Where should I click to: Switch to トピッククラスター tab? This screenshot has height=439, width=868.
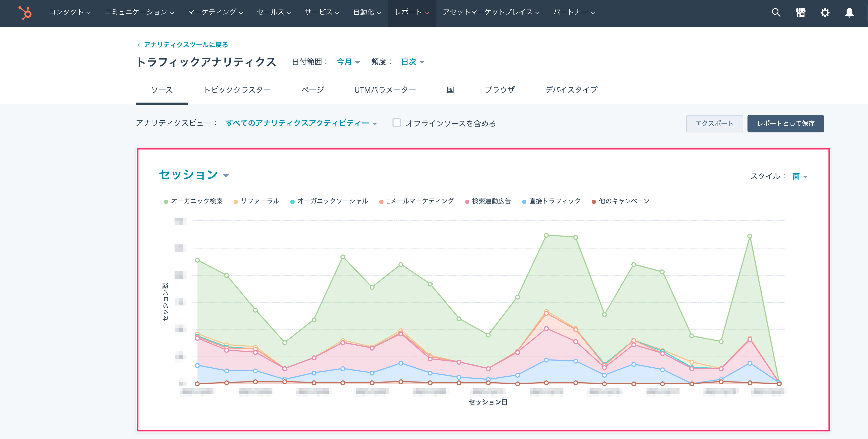[237, 90]
